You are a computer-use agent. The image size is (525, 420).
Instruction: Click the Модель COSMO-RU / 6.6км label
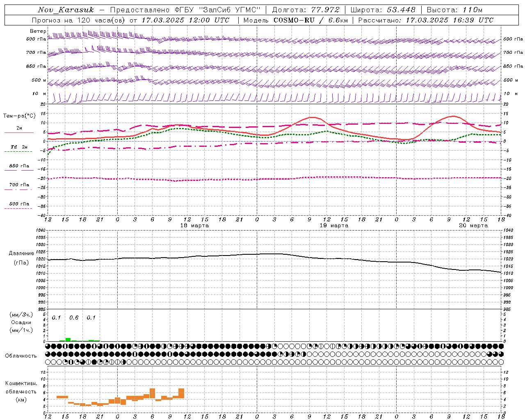[296, 20]
